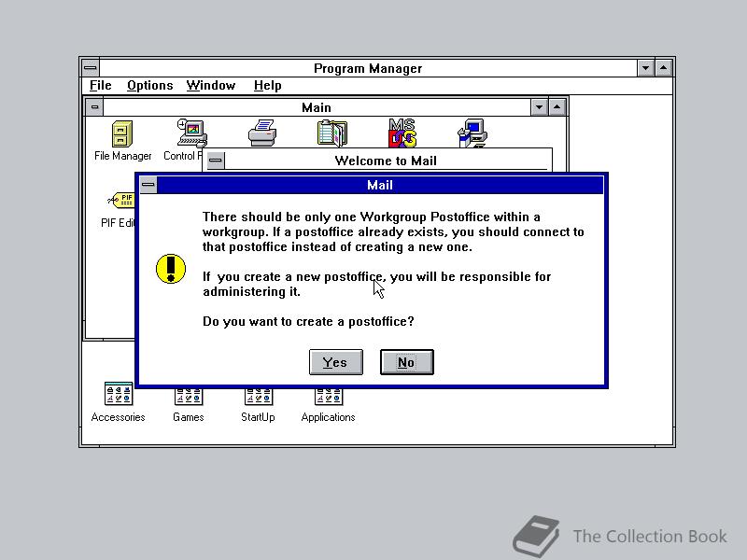Open the Mail dialog control menu box
The width and height of the screenshot is (747, 560).
pos(148,185)
